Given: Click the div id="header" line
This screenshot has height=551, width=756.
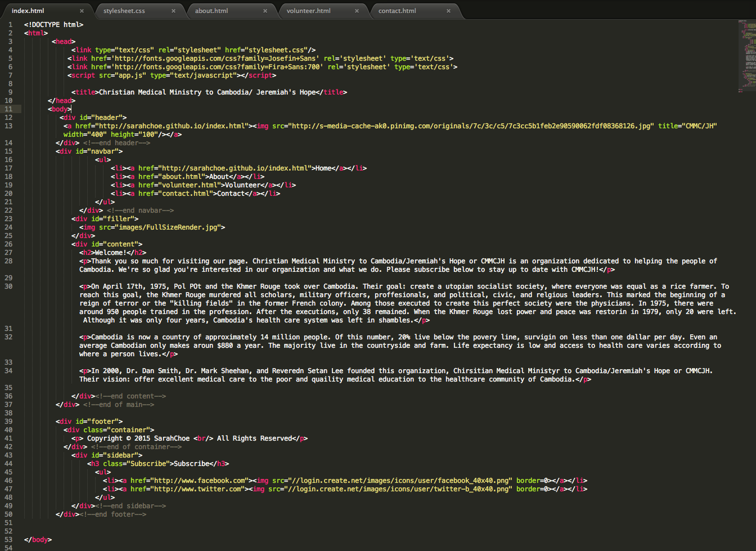Looking at the screenshot, I should (93, 118).
